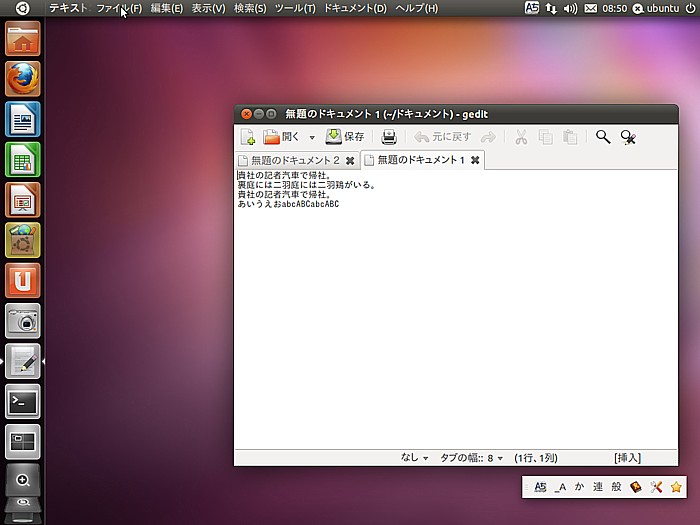This screenshot has width=700, height=525.
Task: Open screenshot camera app in launcher
Action: point(23,321)
